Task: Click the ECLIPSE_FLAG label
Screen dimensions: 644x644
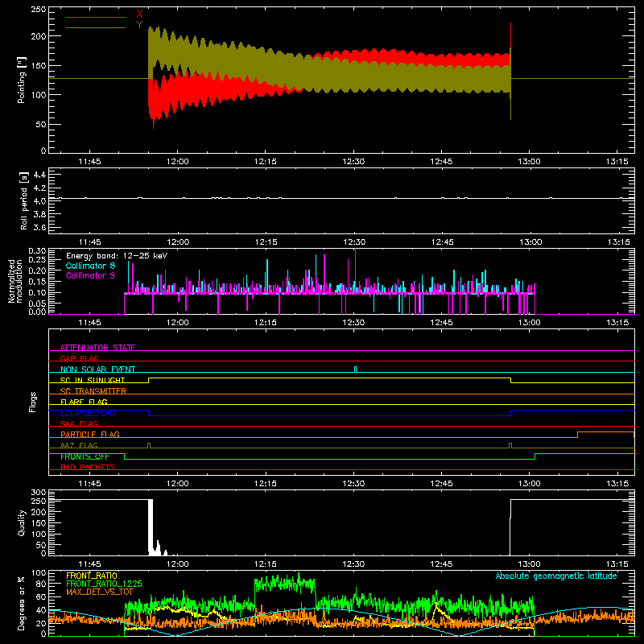Action: pos(88,413)
